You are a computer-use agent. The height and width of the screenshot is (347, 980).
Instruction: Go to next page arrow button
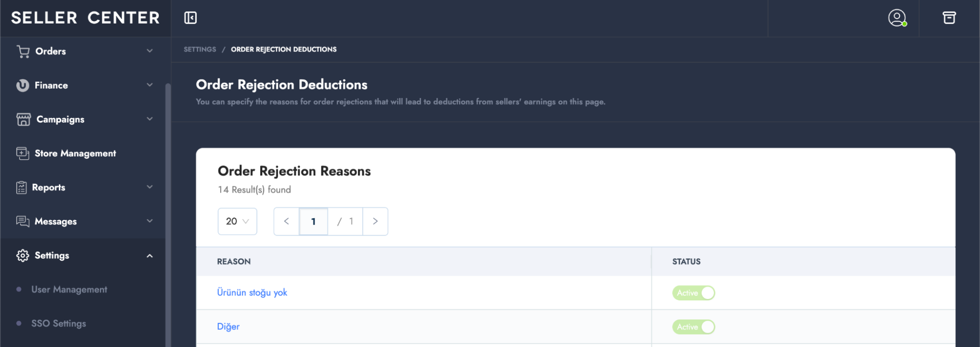click(375, 222)
